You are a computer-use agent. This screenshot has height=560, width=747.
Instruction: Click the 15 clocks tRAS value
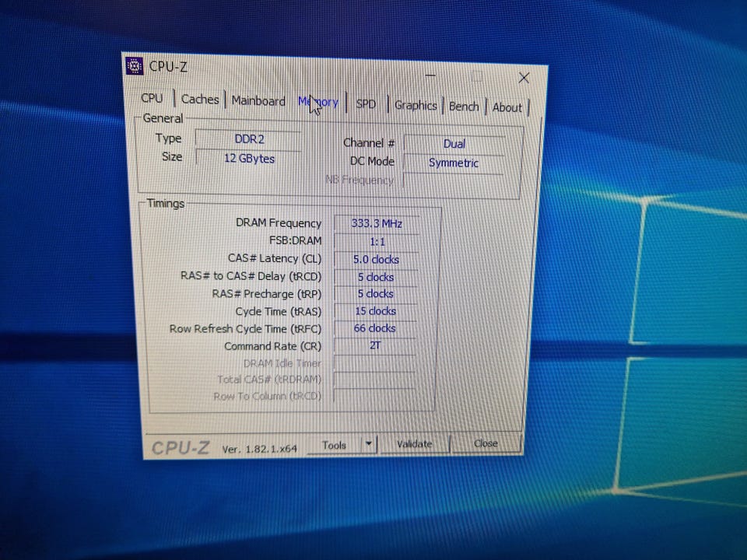point(375,311)
